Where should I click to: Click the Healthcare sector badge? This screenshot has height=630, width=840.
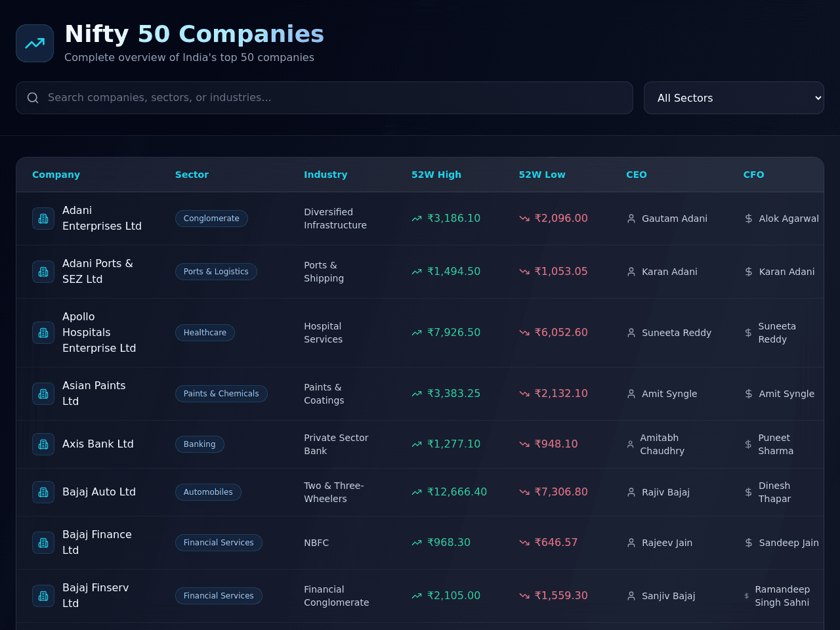pyautogui.click(x=205, y=333)
